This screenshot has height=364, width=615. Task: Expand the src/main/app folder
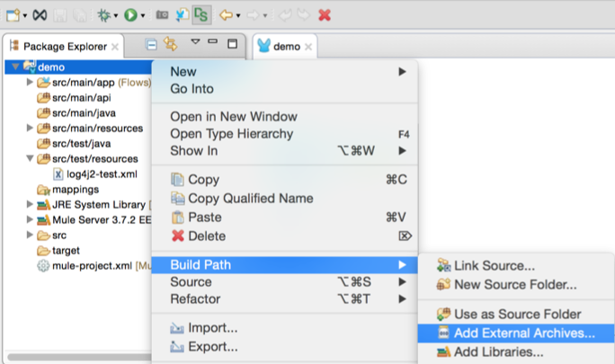(30, 83)
